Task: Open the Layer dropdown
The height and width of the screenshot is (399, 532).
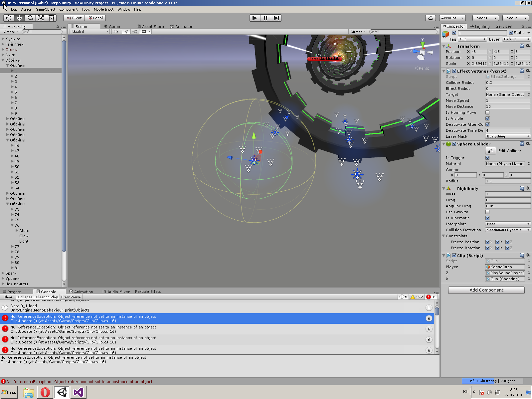Action: [516, 39]
